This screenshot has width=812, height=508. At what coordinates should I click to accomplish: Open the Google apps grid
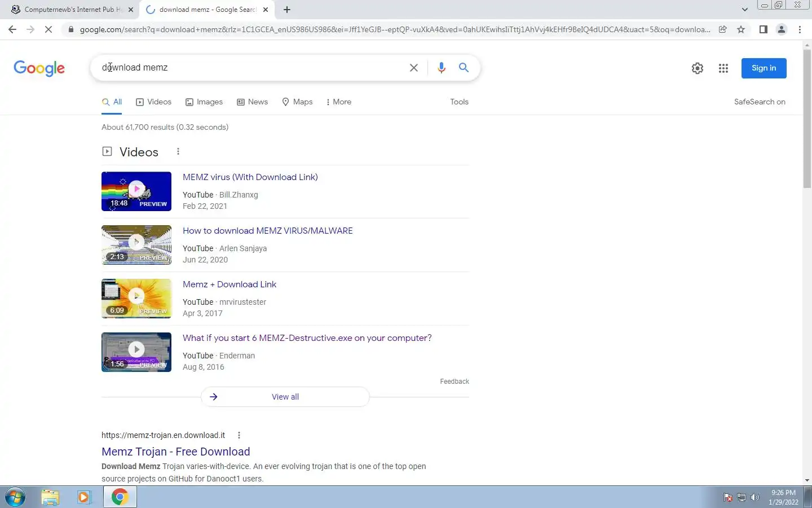tap(723, 68)
